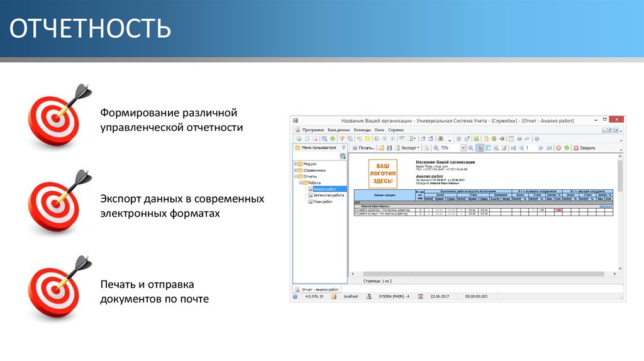This screenshot has width=644, height=361.
Task: Click the calendar icon in the status bar
Action: [421, 296]
